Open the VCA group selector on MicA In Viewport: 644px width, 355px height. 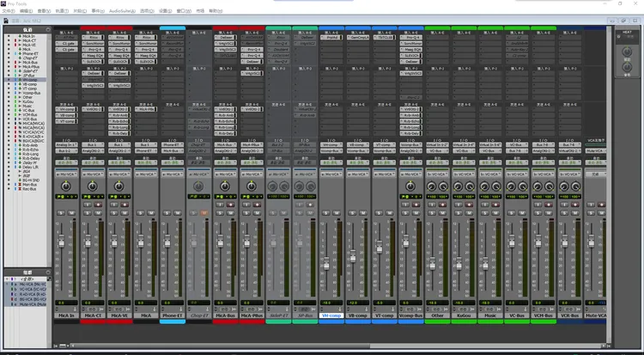coord(65,173)
